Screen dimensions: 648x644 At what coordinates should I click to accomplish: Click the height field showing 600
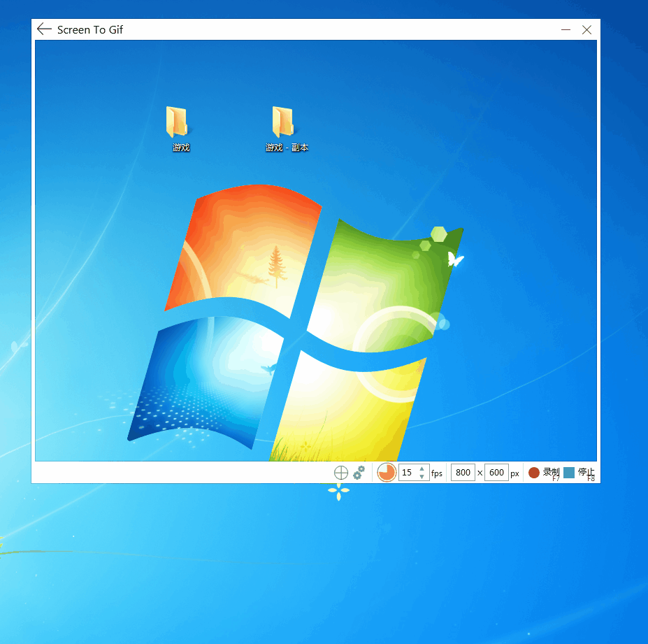tap(496, 473)
